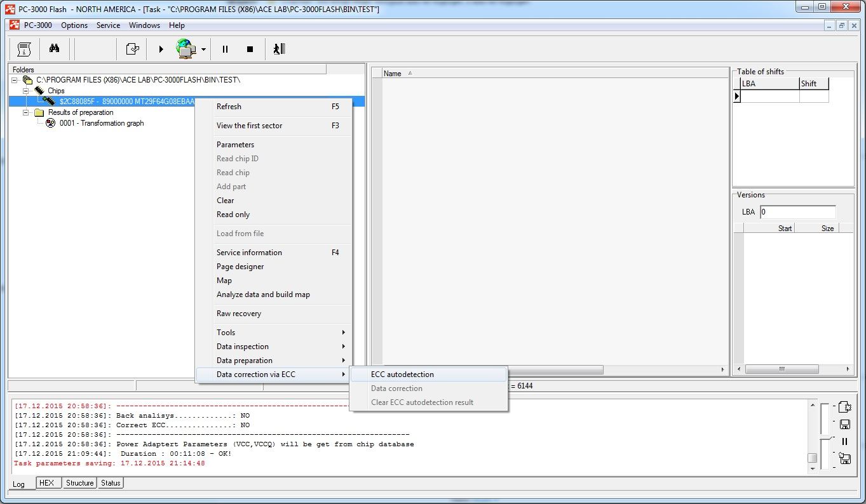This screenshot has width=866, height=504.
Task: Click the LBA input field under Versions
Action: tap(798, 212)
